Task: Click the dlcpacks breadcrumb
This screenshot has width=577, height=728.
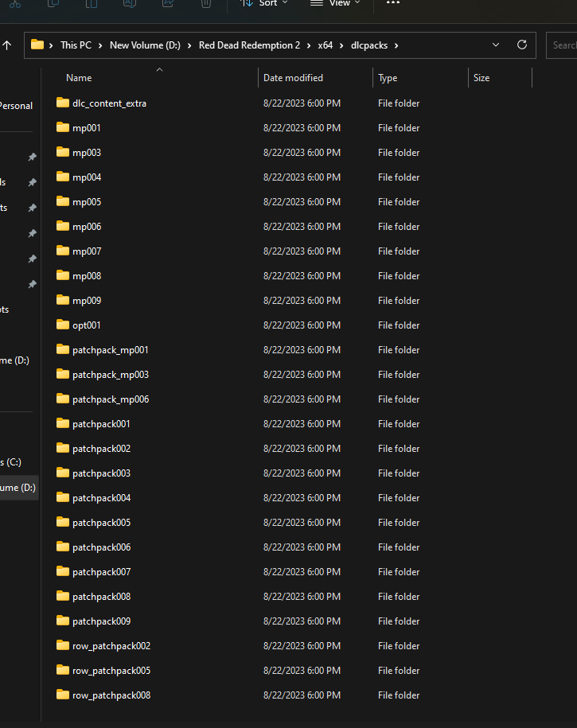Action: (369, 45)
